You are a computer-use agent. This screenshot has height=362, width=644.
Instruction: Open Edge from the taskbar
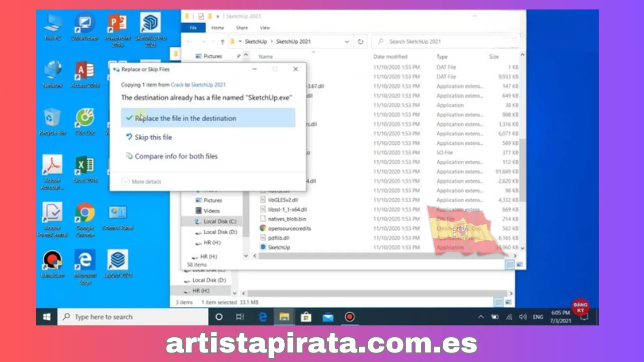[x=263, y=317]
